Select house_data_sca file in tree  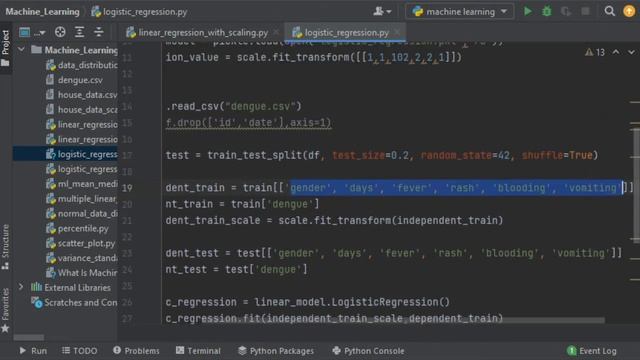coord(82,109)
